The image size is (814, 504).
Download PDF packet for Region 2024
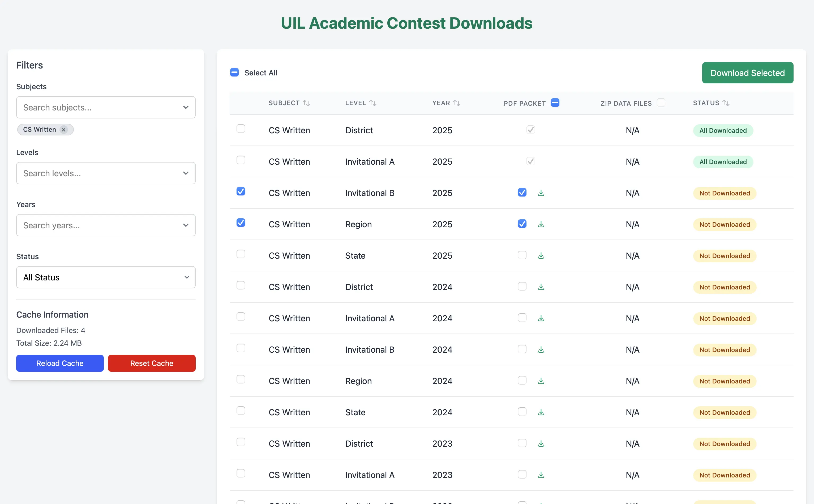pos(541,381)
